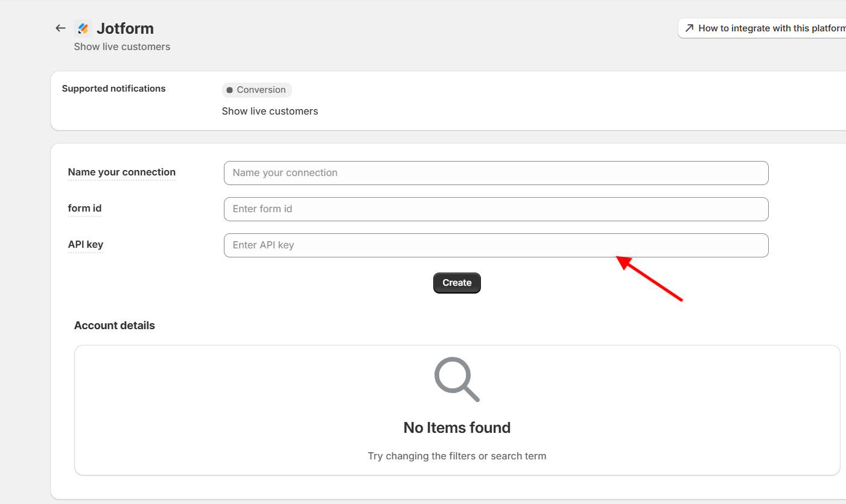The height and width of the screenshot is (504, 846).
Task: Go back using the left arrow
Action: (60, 28)
